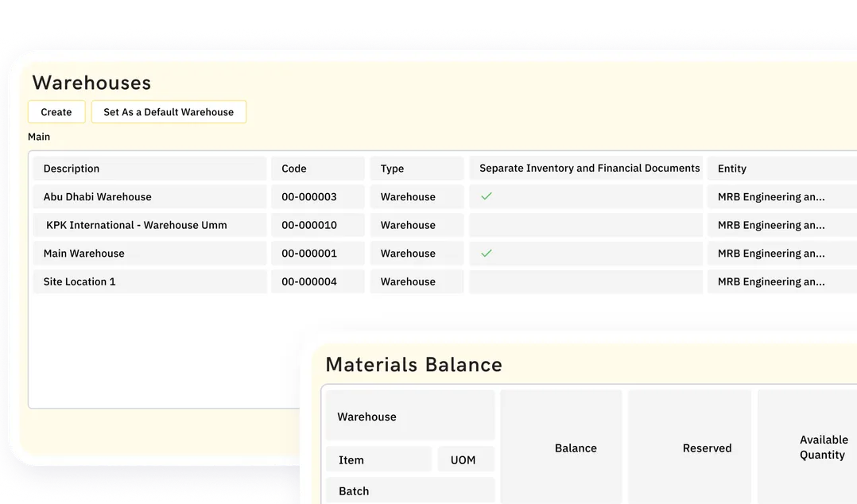Click the Entity column header
857x504 pixels.
tap(733, 168)
